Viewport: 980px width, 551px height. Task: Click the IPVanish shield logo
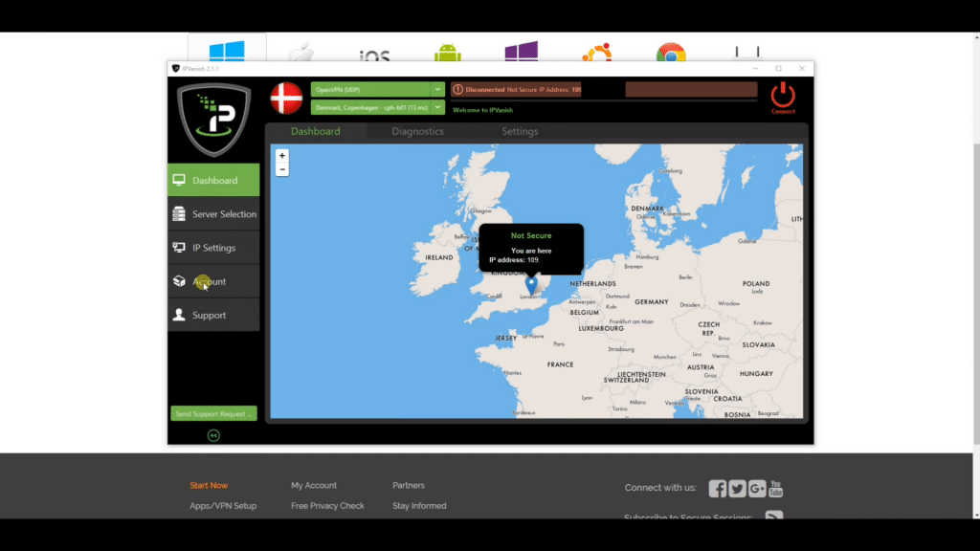point(213,120)
